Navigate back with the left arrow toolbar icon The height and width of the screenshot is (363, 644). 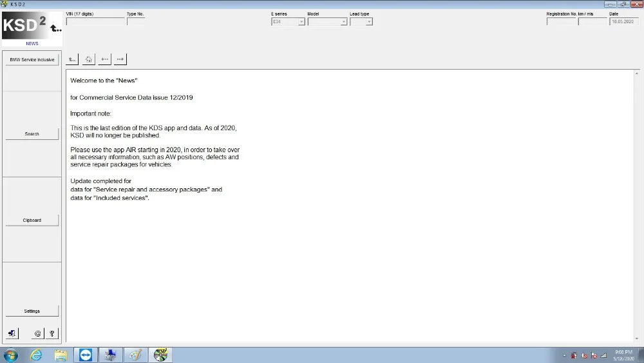coord(105,59)
